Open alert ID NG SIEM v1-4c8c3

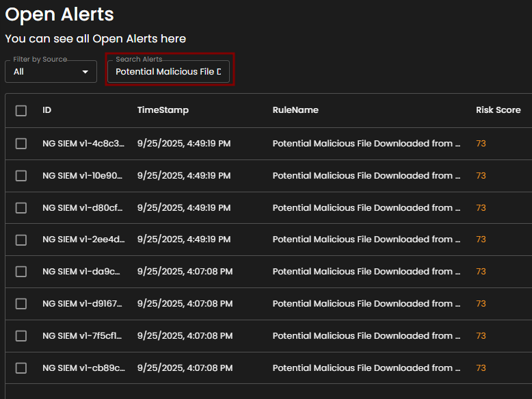(83, 144)
